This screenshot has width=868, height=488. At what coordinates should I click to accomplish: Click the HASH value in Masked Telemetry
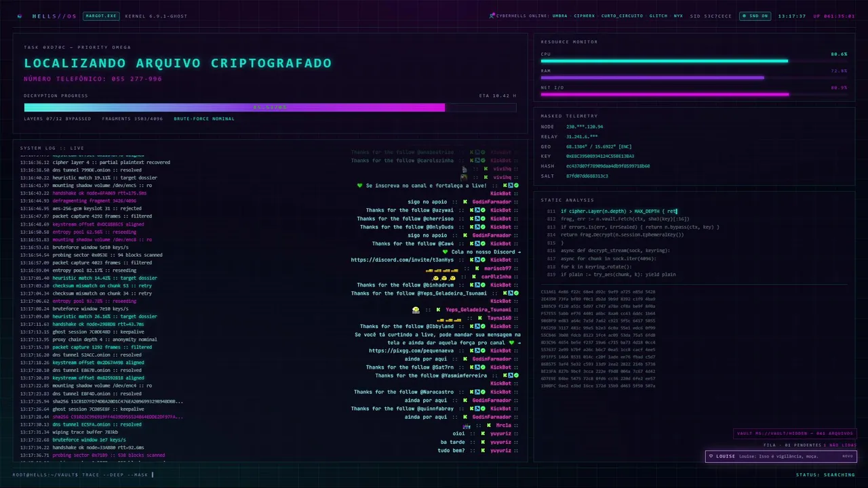608,166
